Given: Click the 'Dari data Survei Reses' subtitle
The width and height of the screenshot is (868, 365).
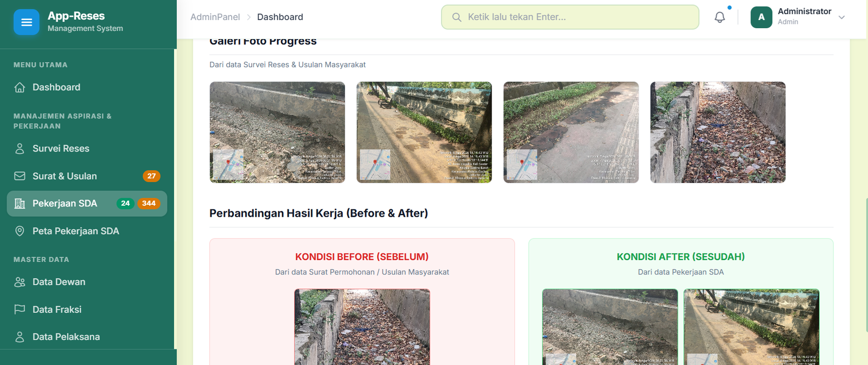Looking at the screenshot, I should tap(288, 65).
